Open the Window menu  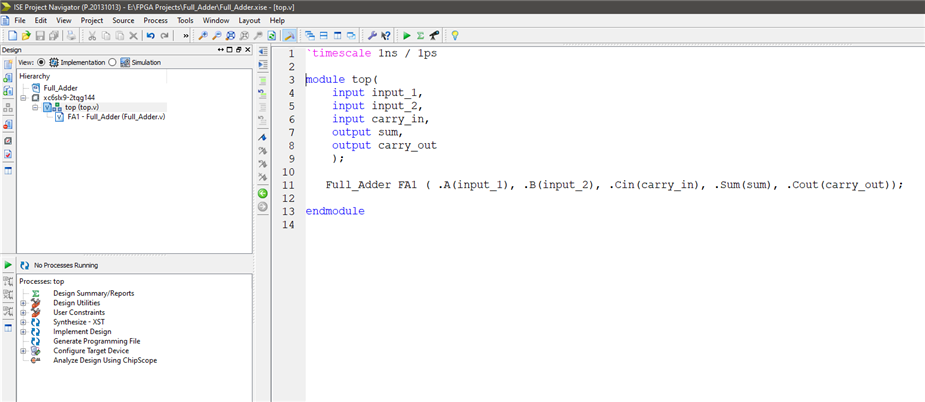click(x=216, y=20)
